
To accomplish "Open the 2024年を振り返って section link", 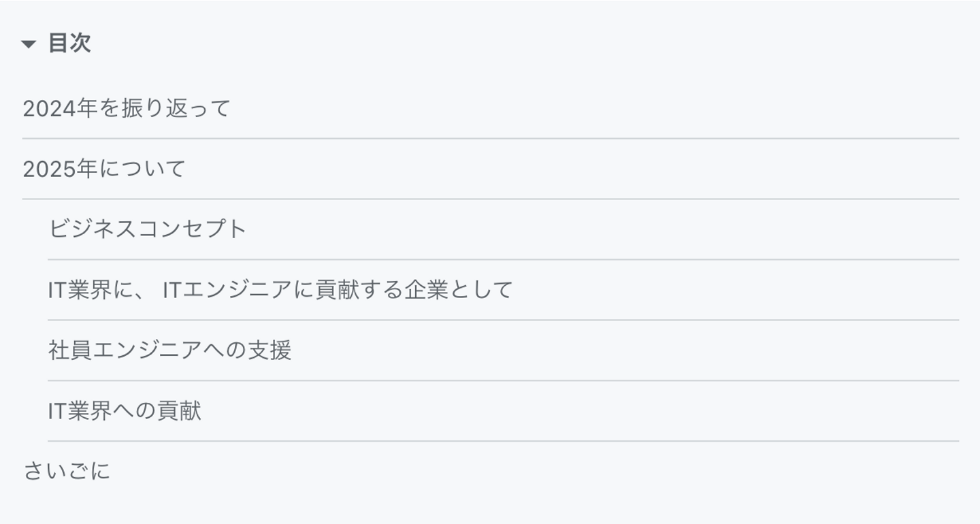I will tap(127, 109).
